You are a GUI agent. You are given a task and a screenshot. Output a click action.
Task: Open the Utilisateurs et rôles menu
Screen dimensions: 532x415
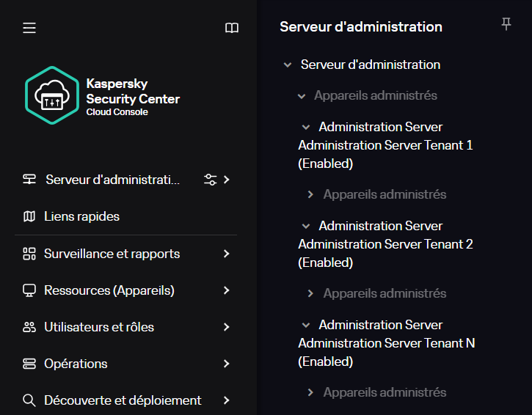(99, 327)
